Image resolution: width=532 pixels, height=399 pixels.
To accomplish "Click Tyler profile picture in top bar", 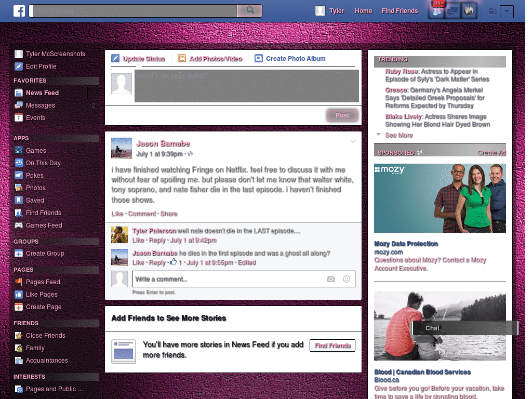I will pos(320,11).
